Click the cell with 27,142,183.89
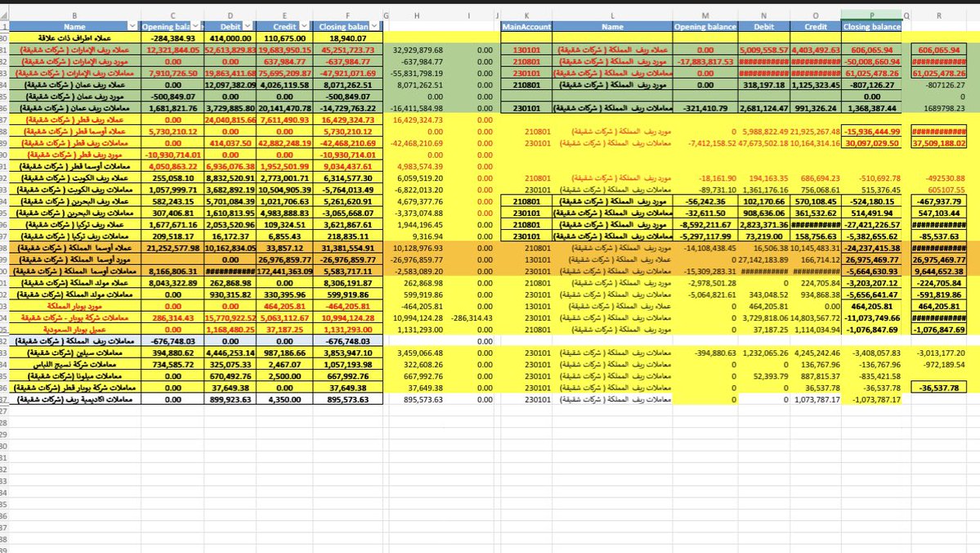 coord(763,259)
